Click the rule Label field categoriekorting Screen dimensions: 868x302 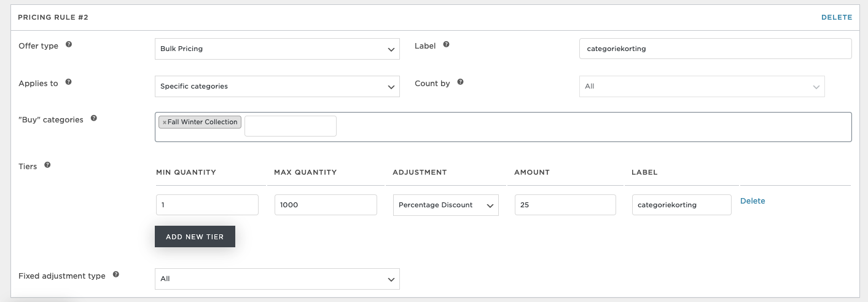point(716,49)
